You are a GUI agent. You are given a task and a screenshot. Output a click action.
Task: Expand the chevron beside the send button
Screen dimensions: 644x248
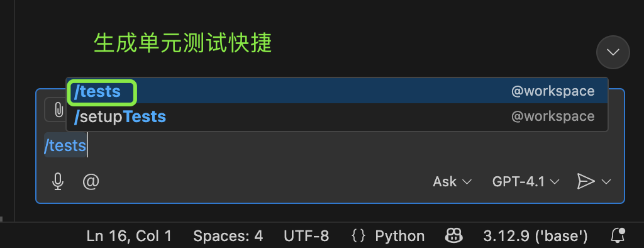[606, 181]
